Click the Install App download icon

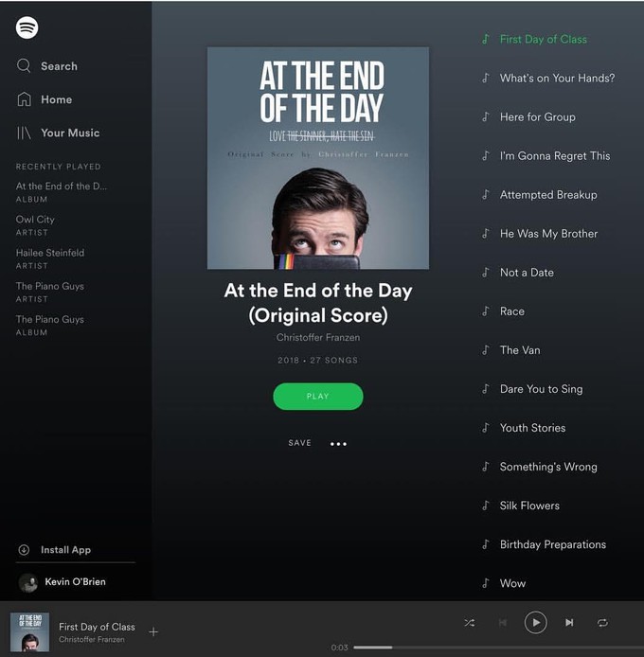click(x=24, y=550)
